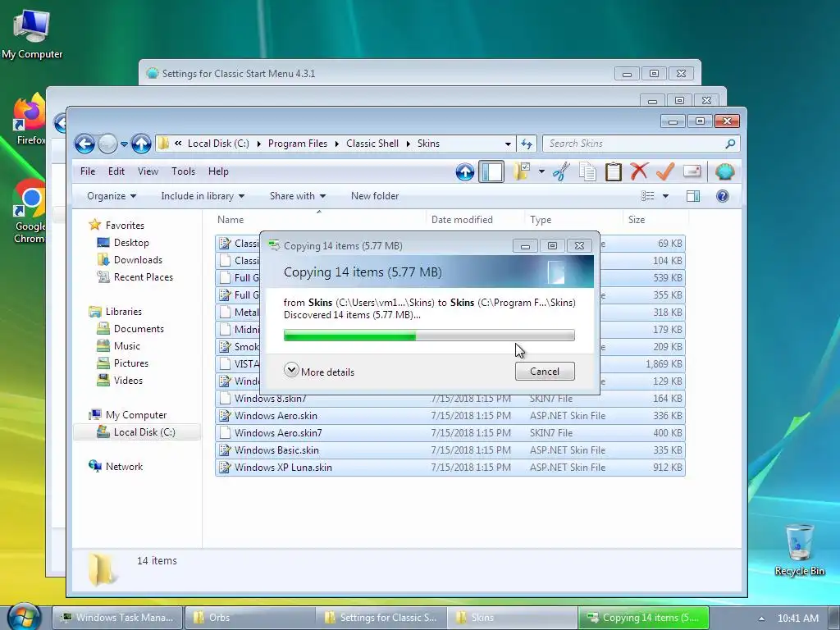840x630 pixels.
Task: Show hidden system tray icons arrow
Action: [x=761, y=619]
